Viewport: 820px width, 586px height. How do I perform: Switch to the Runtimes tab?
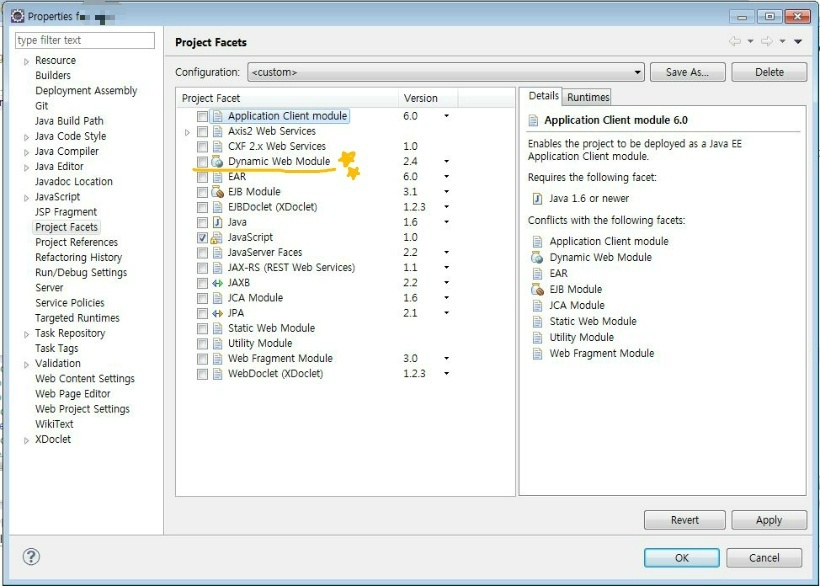(588, 97)
